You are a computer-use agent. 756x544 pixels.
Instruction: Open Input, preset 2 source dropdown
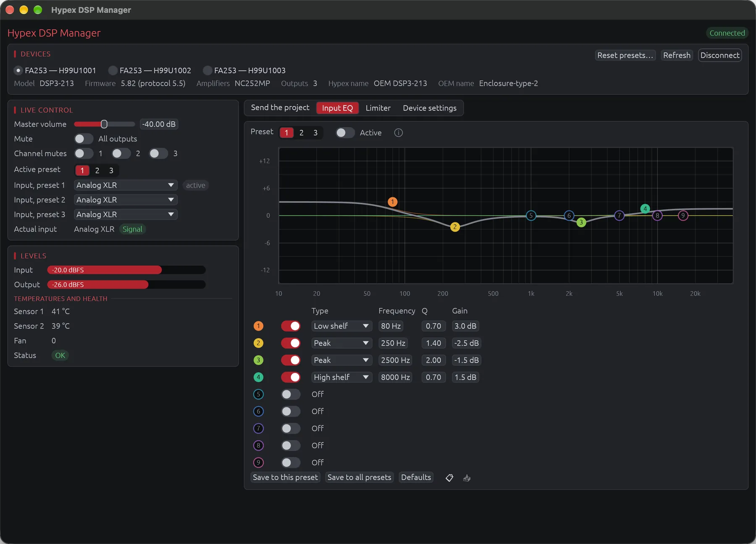tap(126, 200)
